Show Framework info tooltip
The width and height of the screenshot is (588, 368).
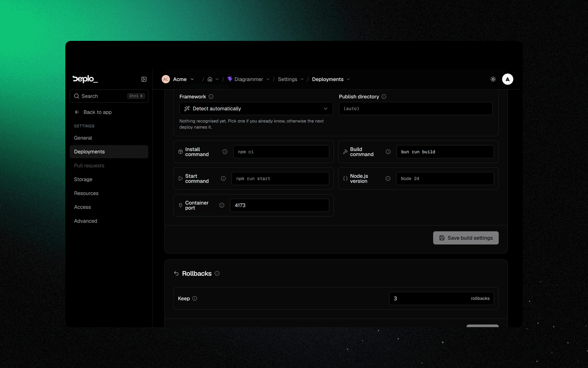(x=211, y=96)
